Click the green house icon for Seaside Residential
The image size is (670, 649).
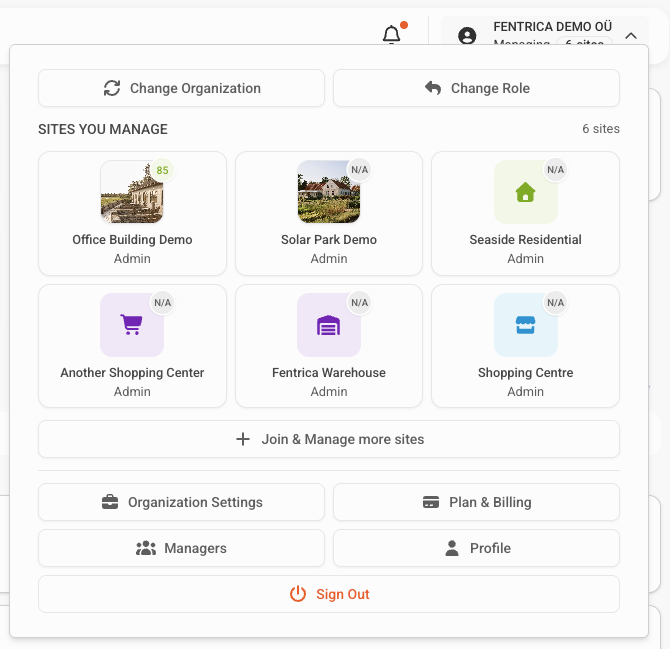(526, 192)
